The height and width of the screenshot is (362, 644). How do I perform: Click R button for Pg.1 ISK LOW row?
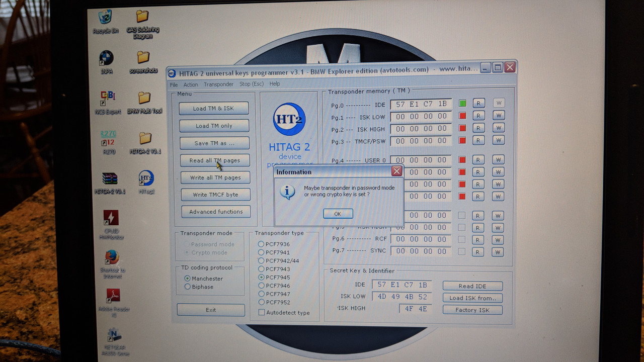[478, 116]
